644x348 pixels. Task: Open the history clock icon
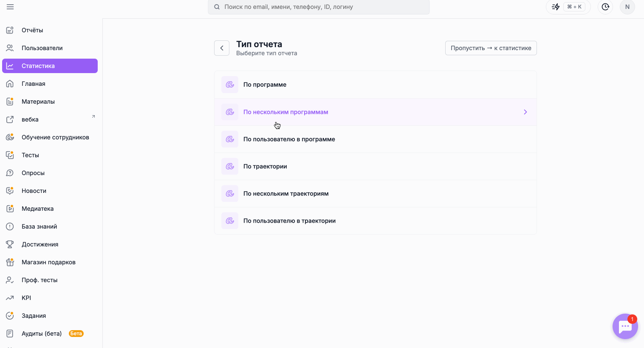(x=605, y=7)
